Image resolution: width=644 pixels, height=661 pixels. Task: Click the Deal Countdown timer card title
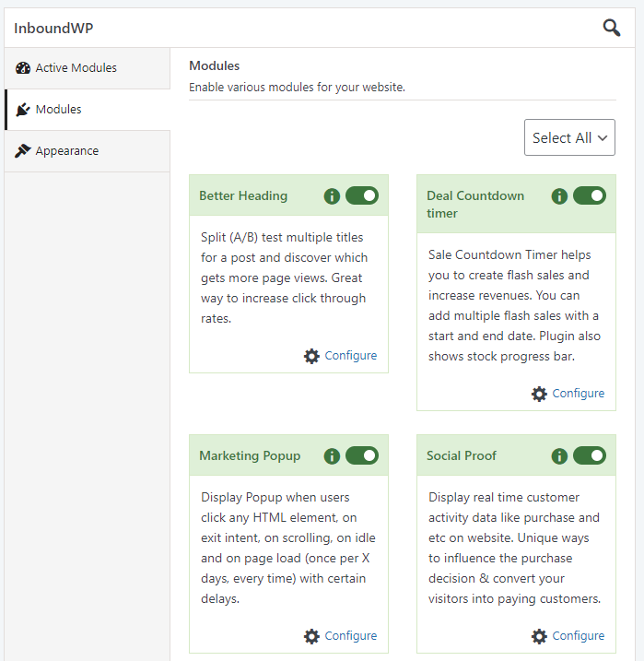(475, 205)
